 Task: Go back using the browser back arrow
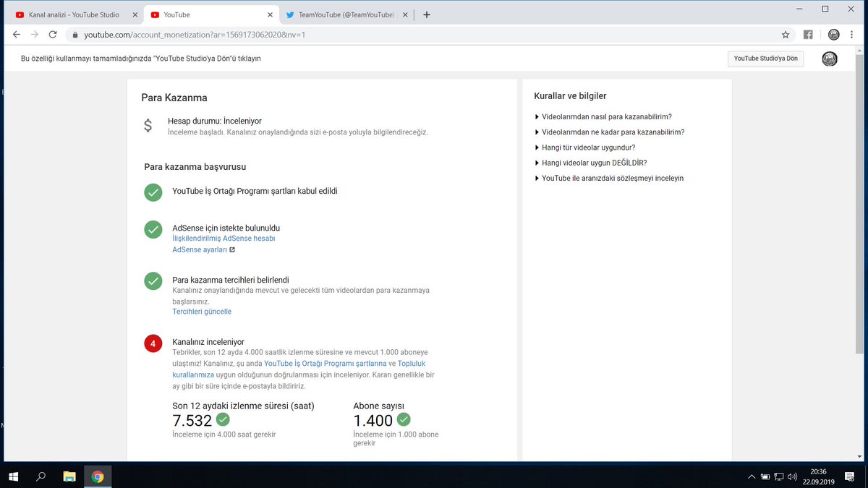pos(17,34)
